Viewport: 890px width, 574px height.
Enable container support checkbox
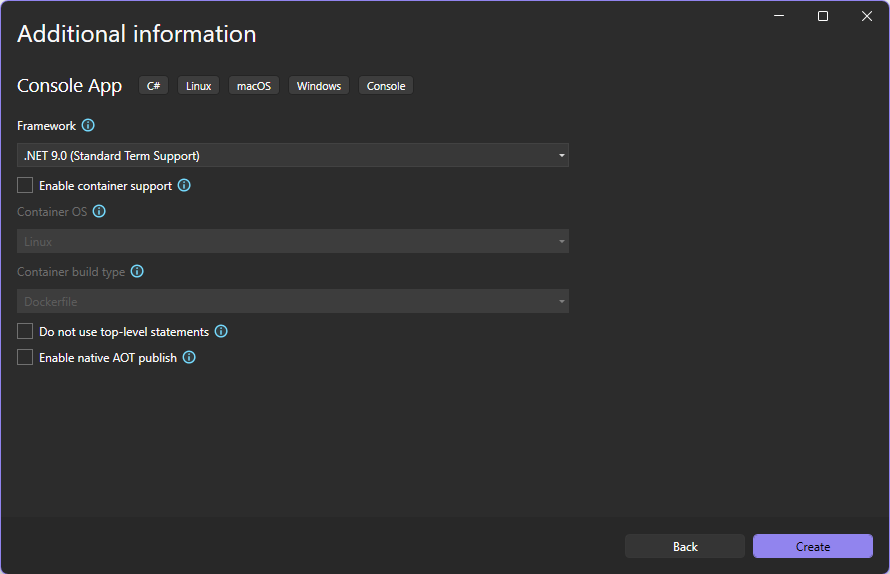tap(25, 185)
